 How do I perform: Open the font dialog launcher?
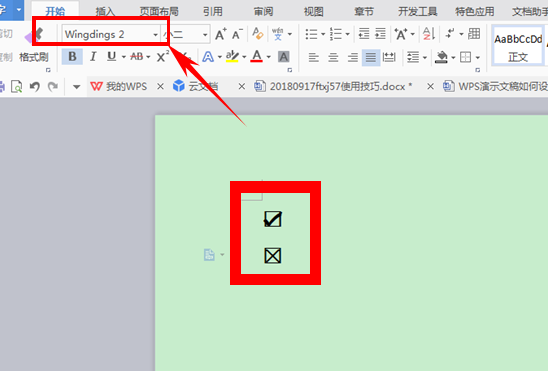pos(290,70)
